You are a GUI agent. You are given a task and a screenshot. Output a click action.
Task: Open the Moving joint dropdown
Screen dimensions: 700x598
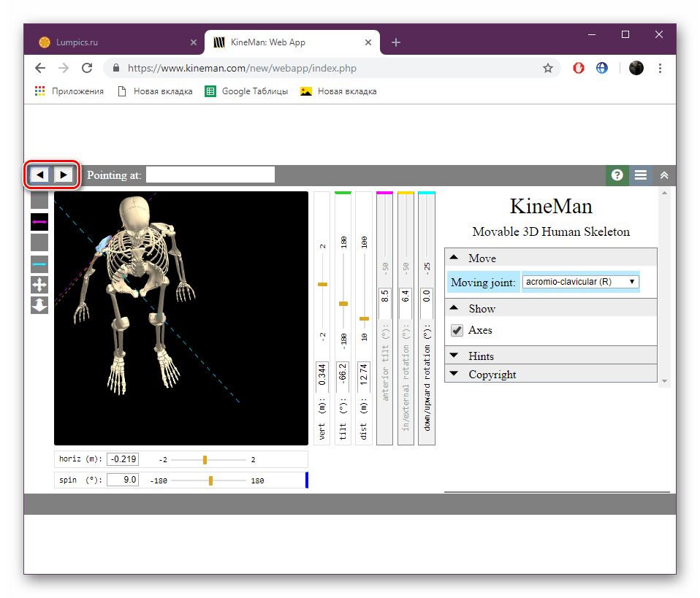tap(580, 282)
